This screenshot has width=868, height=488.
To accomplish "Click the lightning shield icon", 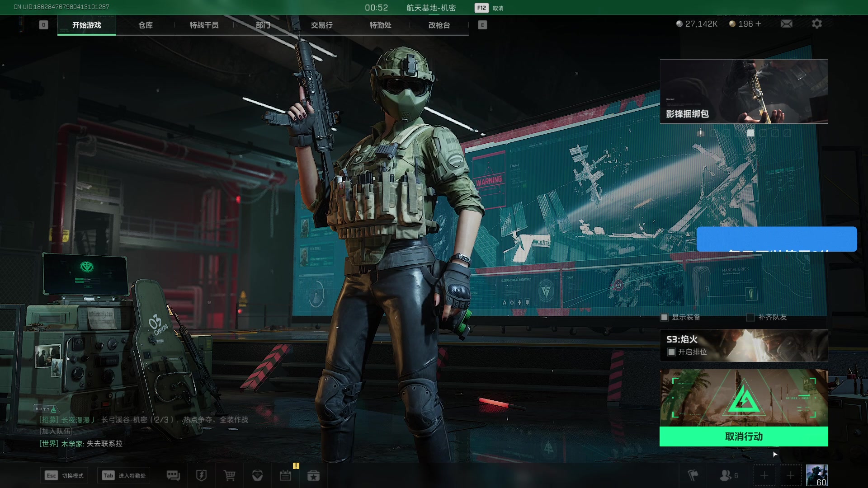I will pyautogui.click(x=201, y=475).
